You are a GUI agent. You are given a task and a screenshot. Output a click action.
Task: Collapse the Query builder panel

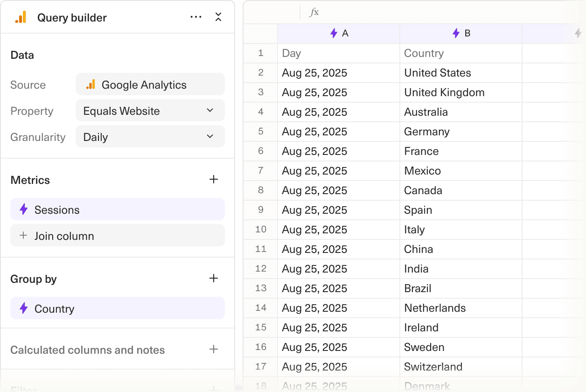218,17
